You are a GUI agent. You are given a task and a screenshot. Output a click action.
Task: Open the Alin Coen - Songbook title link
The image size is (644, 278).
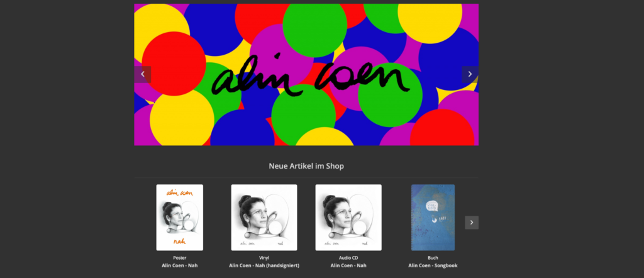coord(433,265)
